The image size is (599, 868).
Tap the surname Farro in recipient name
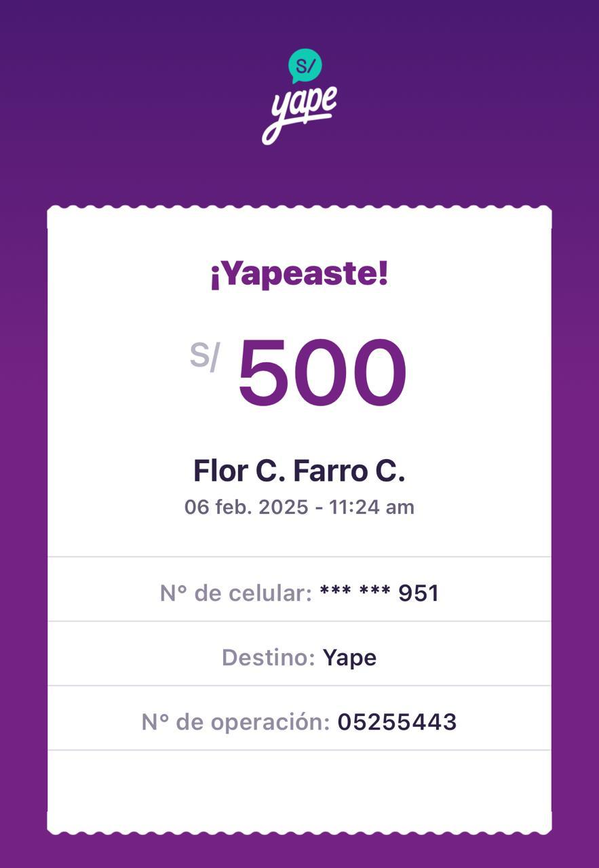[331, 471]
